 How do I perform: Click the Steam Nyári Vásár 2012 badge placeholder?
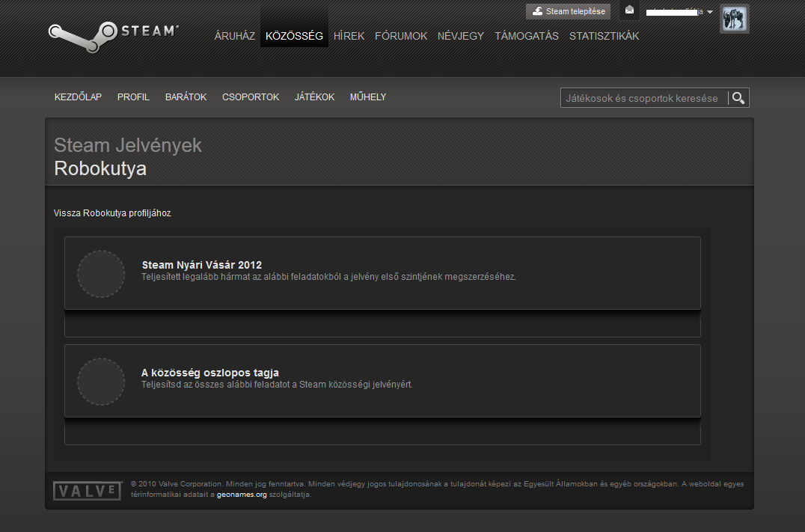(x=101, y=274)
